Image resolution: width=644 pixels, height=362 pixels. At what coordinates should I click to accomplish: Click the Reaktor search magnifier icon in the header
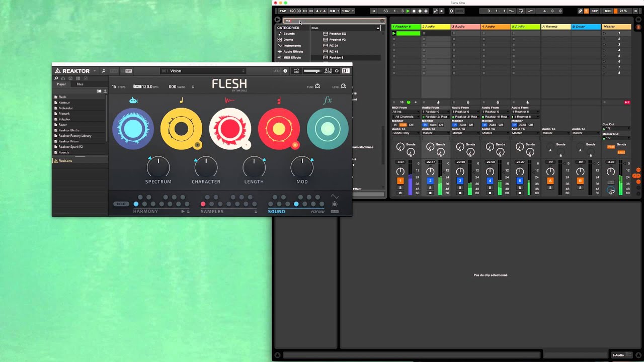pyautogui.click(x=104, y=71)
